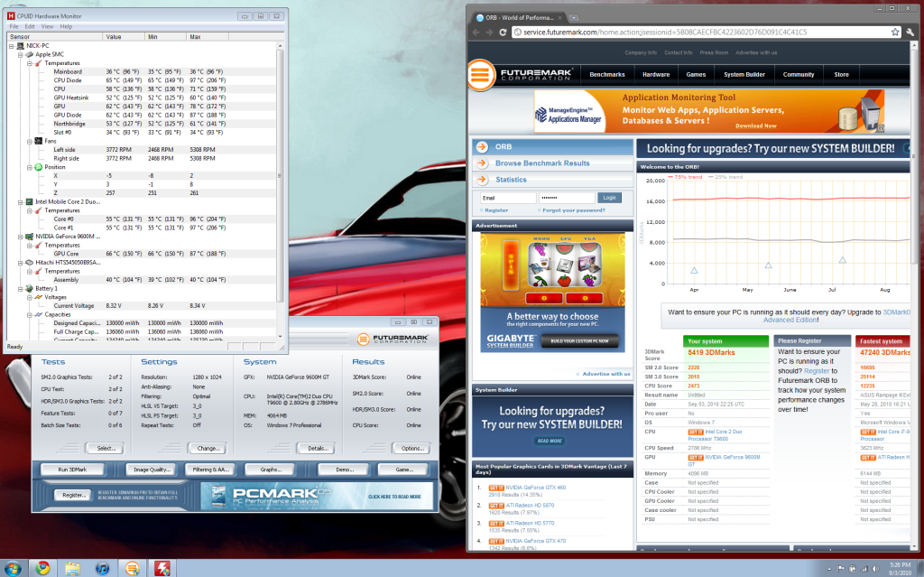Screen dimensions: 924x577
Task: Bookmark this page with the star icon
Action: point(895,32)
